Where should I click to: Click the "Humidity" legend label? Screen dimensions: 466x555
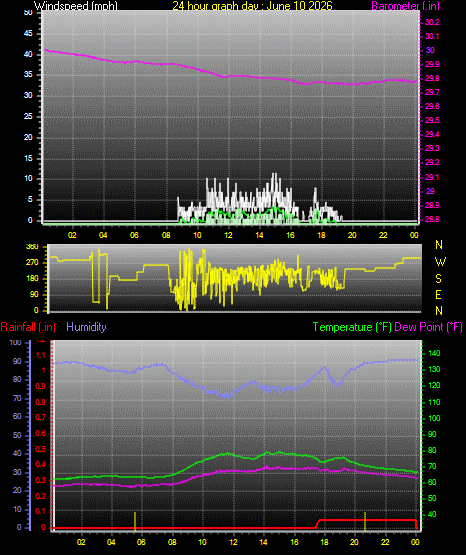pyautogui.click(x=86, y=327)
